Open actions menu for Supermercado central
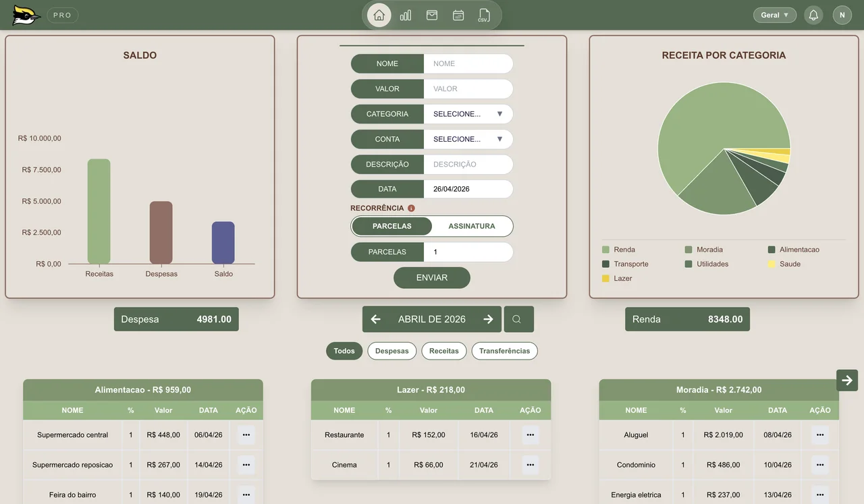Image resolution: width=864 pixels, height=504 pixels. (x=246, y=435)
